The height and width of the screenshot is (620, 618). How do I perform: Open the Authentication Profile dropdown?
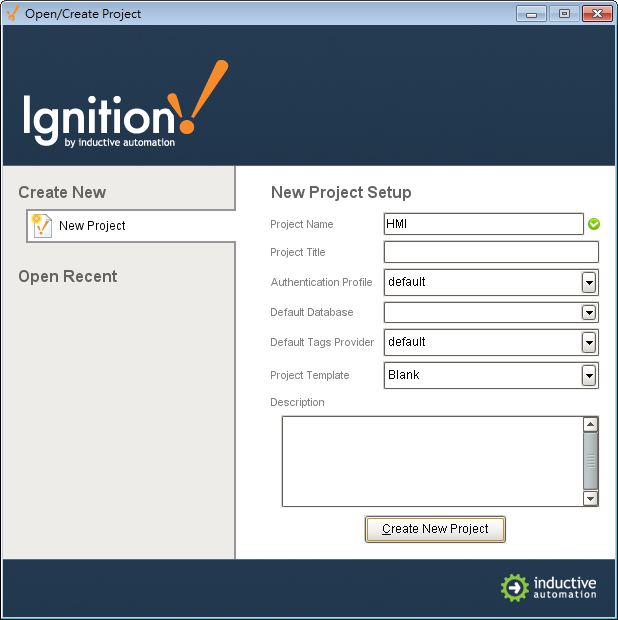point(589,282)
